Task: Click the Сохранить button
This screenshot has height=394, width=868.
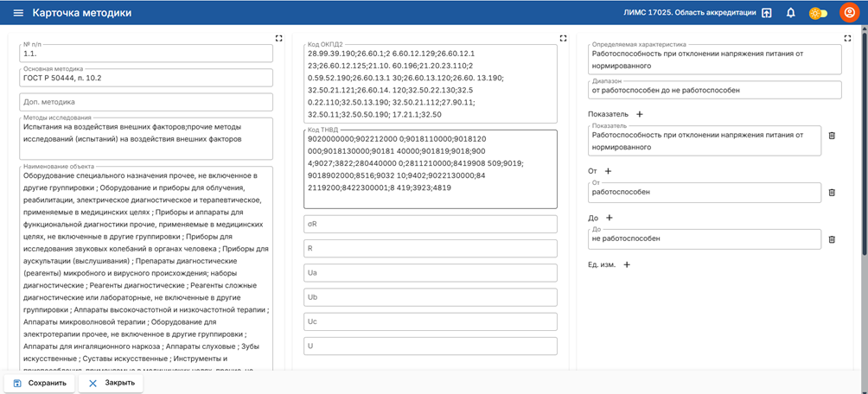Action: (x=40, y=383)
